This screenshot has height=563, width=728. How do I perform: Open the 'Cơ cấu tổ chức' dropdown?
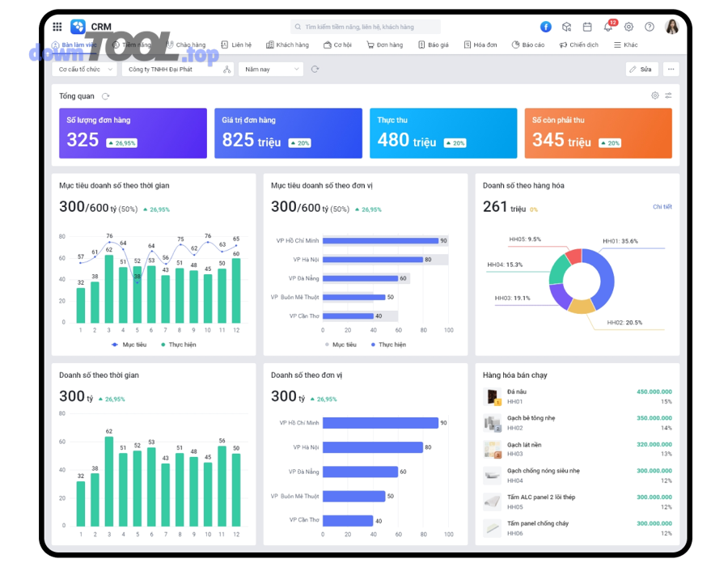coord(83,70)
